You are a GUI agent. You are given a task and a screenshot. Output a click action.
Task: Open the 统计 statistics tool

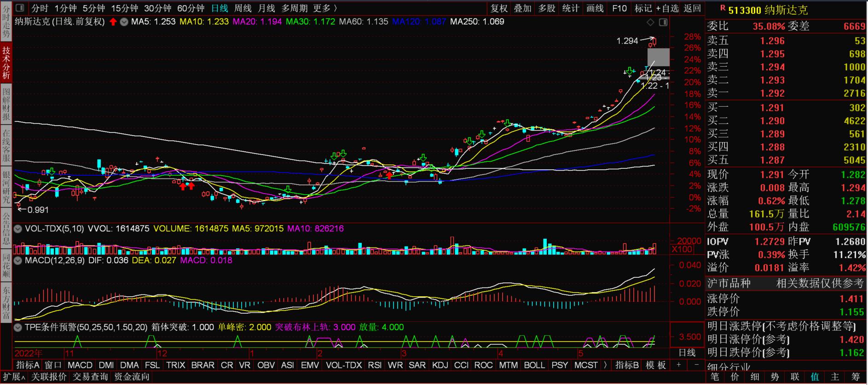tap(571, 8)
